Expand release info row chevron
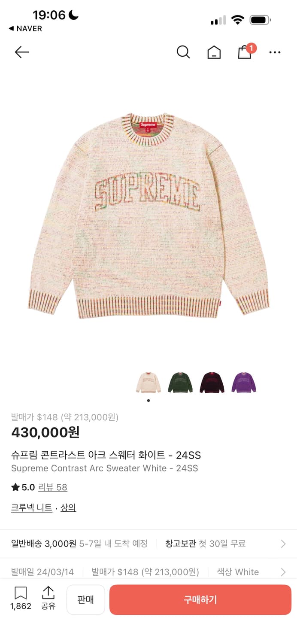 coord(283,572)
